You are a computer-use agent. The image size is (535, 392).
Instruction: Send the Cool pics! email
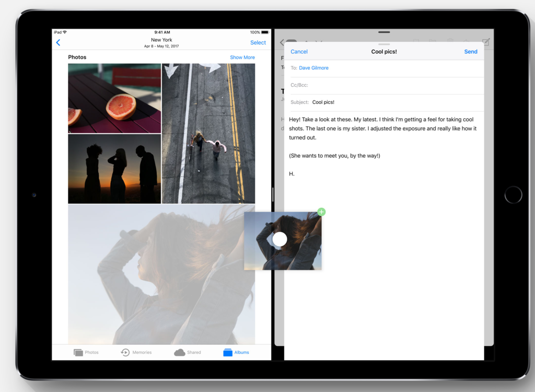[471, 52]
